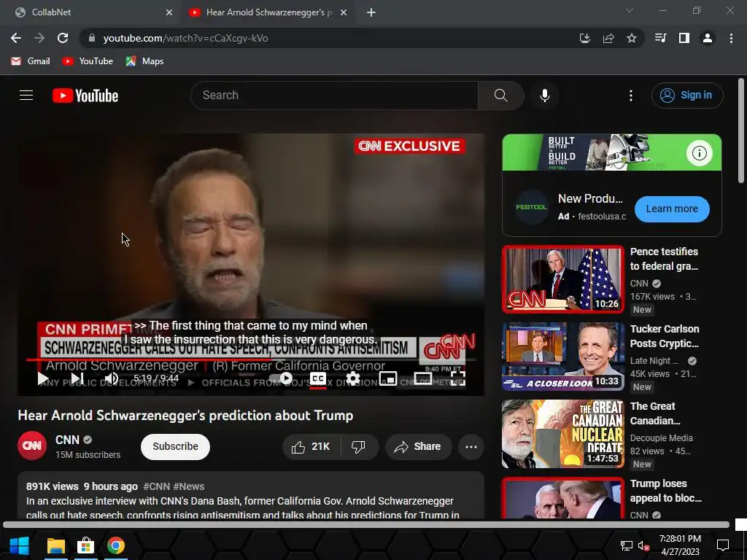Enter full screen mode
This screenshot has height=560, width=747.
(458, 378)
